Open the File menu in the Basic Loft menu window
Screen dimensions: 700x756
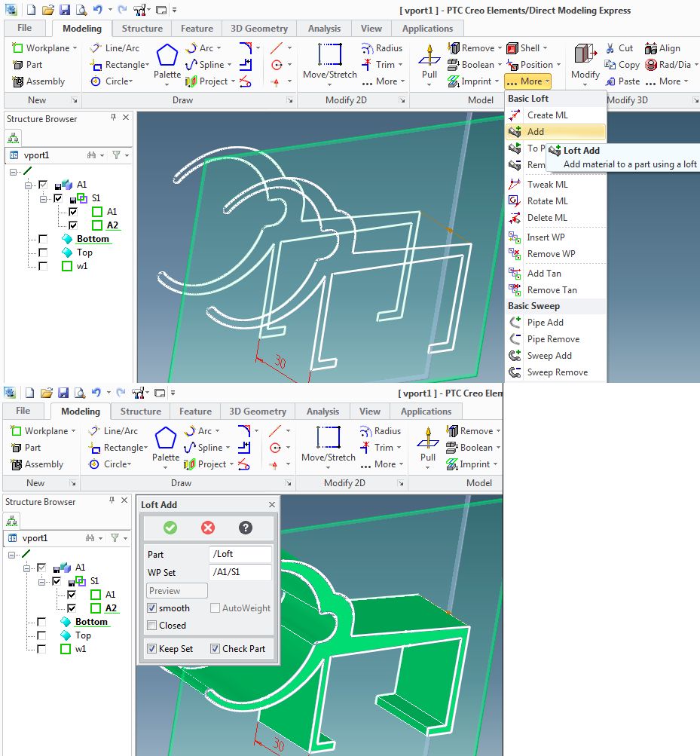click(24, 28)
